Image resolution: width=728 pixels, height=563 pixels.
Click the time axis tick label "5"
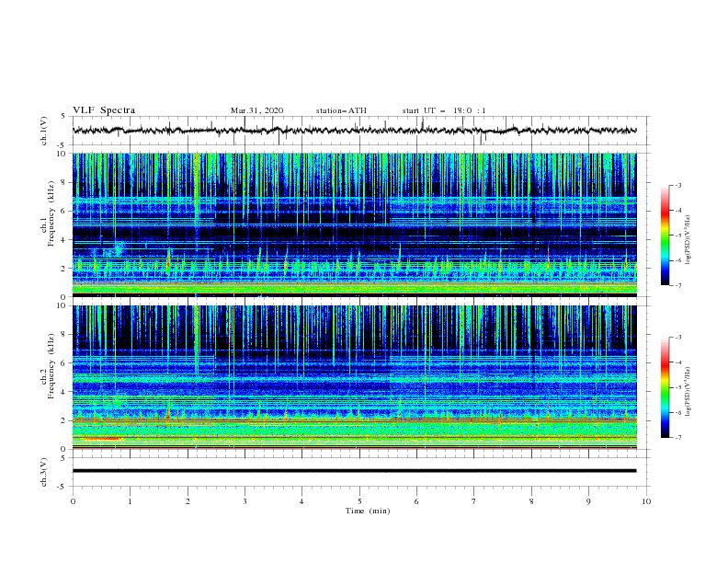[x=359, y=501]
